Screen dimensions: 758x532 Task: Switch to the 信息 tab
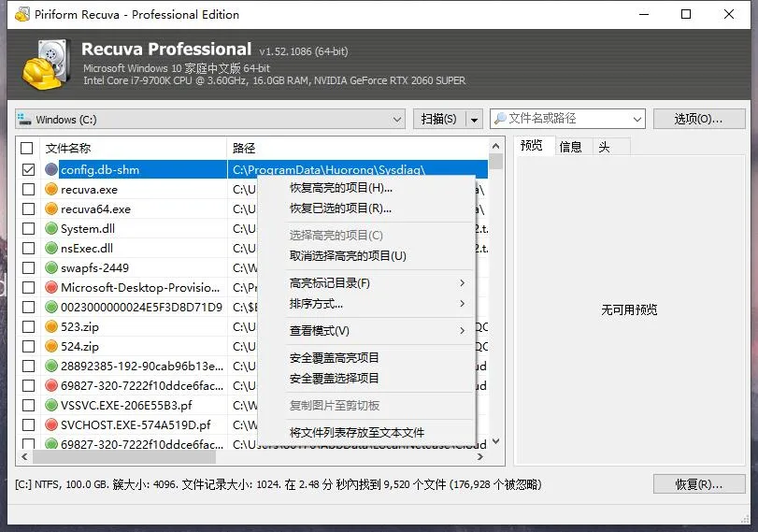(x=570, y=147)
